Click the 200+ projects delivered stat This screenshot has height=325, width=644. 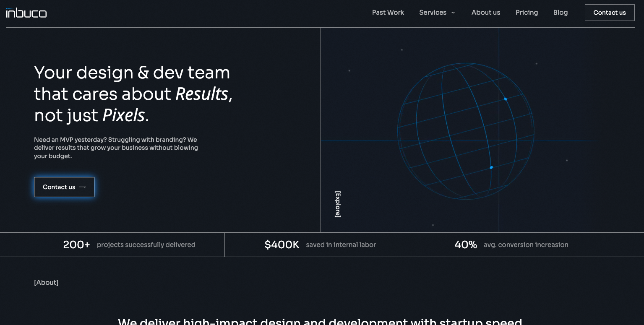[x=129, y=244]
